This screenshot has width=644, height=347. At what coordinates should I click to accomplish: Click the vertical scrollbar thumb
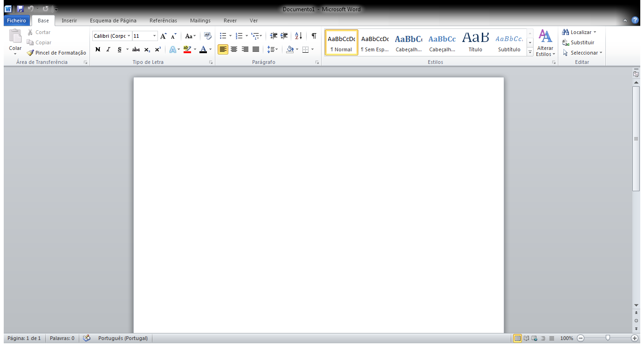636,139
